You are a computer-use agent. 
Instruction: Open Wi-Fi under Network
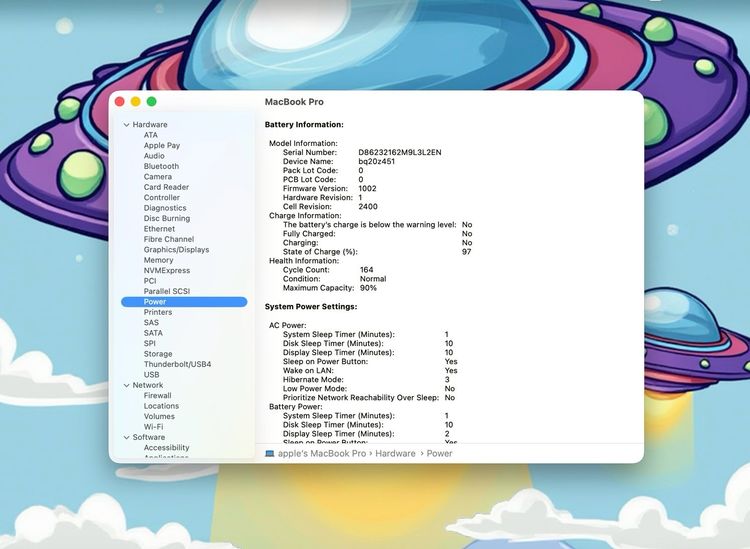[153, 427]
